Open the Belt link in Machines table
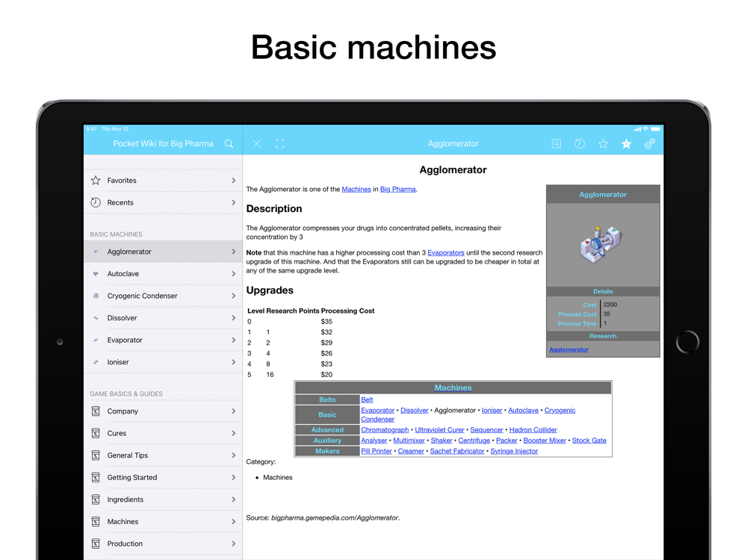 pyautogui.click(x=367, y=399)
